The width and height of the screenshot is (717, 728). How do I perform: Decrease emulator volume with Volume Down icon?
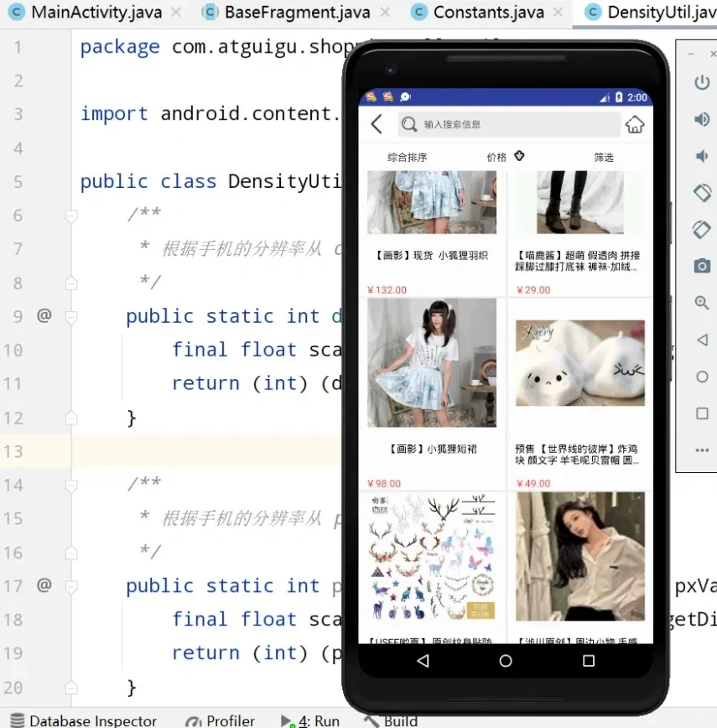(x=701, y=156)
